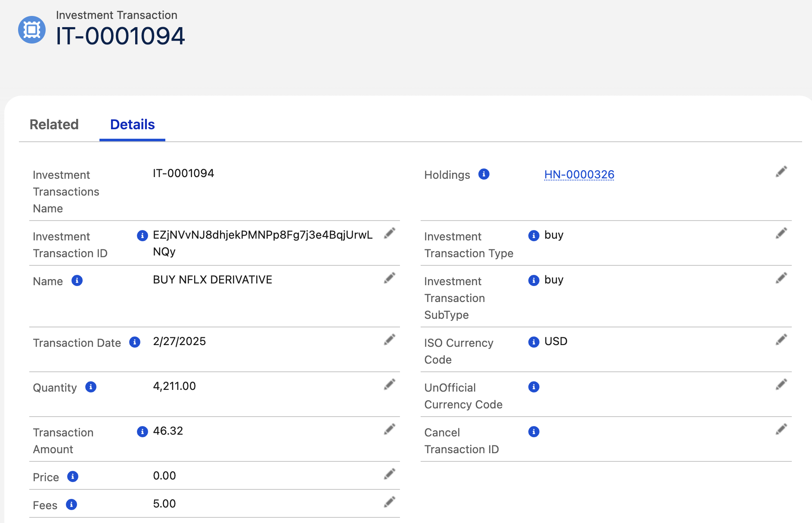This screenshot has height=523, width=812.
Task: Edit the Fees field pencil icon
Action: point(390,502)
